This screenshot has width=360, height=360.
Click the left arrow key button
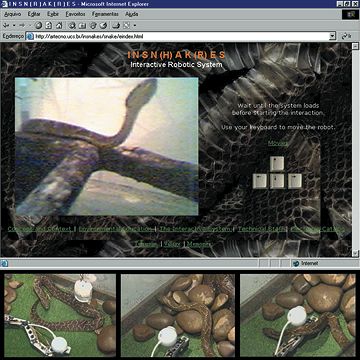pos(260,181)
